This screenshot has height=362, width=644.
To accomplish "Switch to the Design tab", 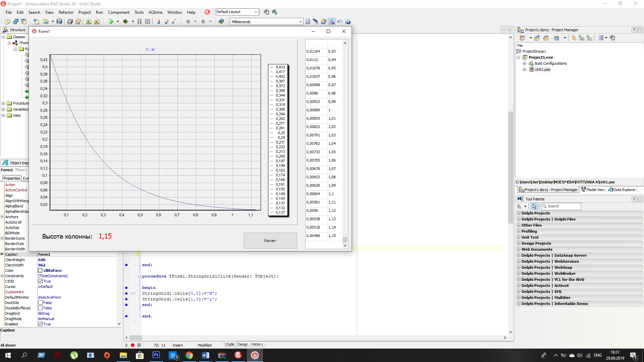I will coord(243,344).
